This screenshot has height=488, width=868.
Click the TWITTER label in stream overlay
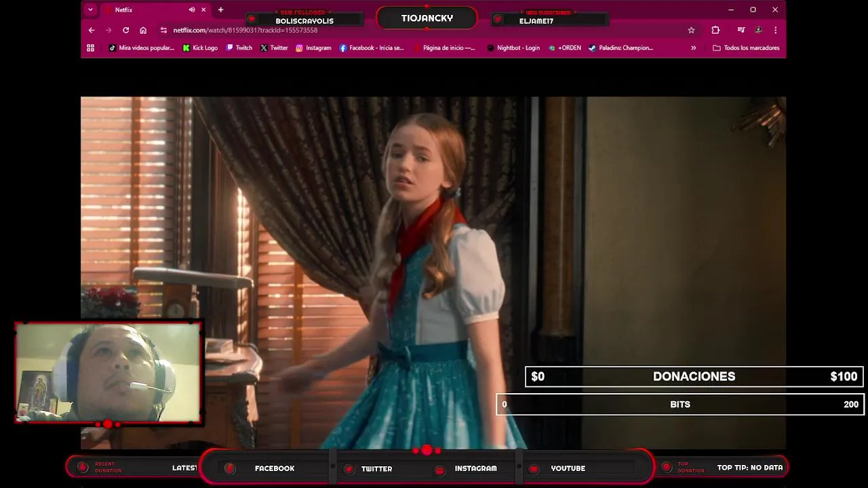point(376,468)
